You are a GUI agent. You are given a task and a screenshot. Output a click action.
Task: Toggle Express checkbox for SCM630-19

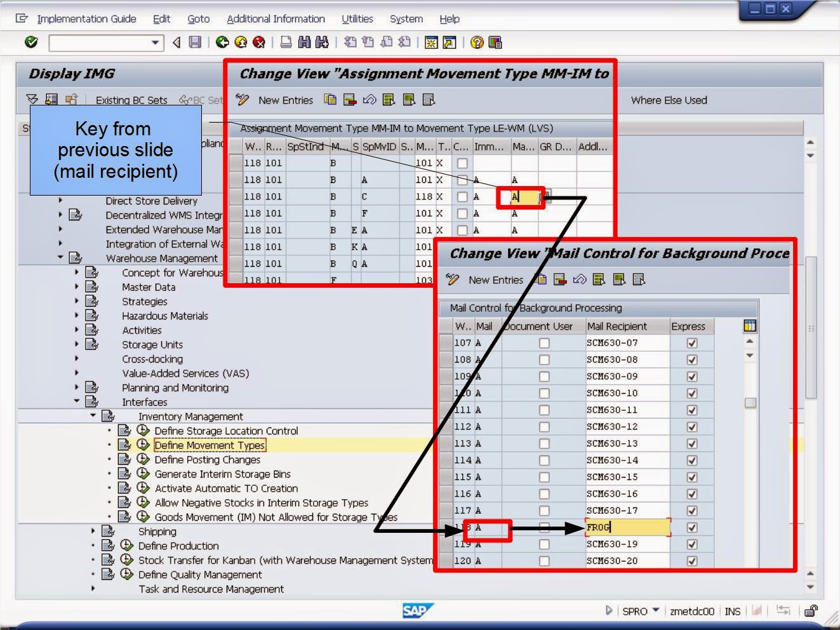[691, 544]
